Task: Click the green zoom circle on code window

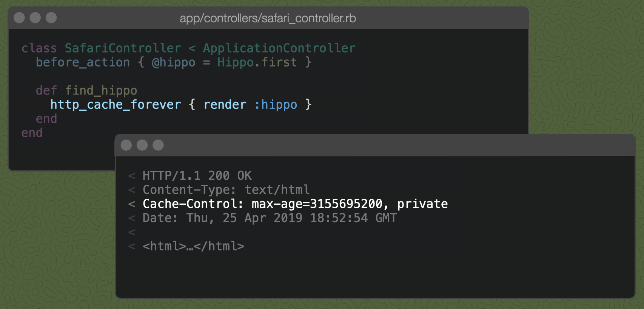Action: pos(51,17)
